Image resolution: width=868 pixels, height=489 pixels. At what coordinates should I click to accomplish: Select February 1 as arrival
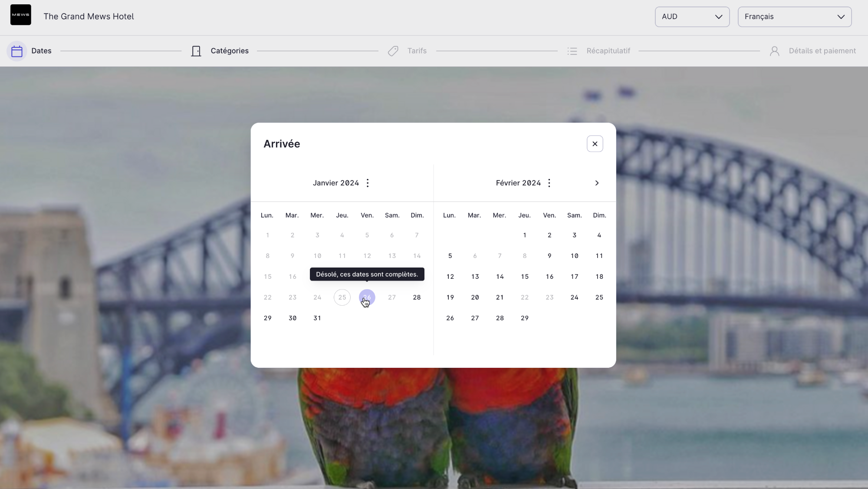pyautogui.click(x=525, y=235)
